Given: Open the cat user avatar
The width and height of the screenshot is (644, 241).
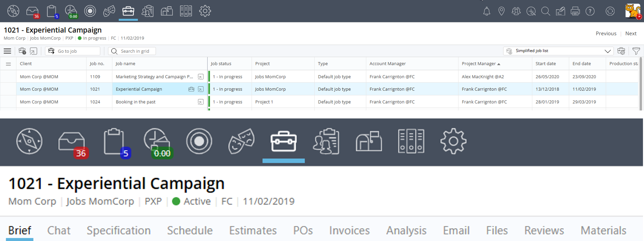Looking at the screenshot, I should (632, 11).
